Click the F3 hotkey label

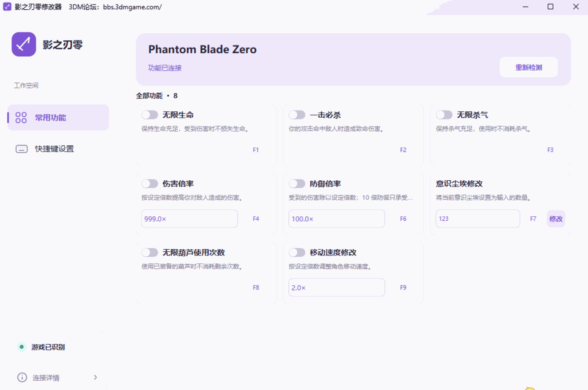click(x=550, y=150)
